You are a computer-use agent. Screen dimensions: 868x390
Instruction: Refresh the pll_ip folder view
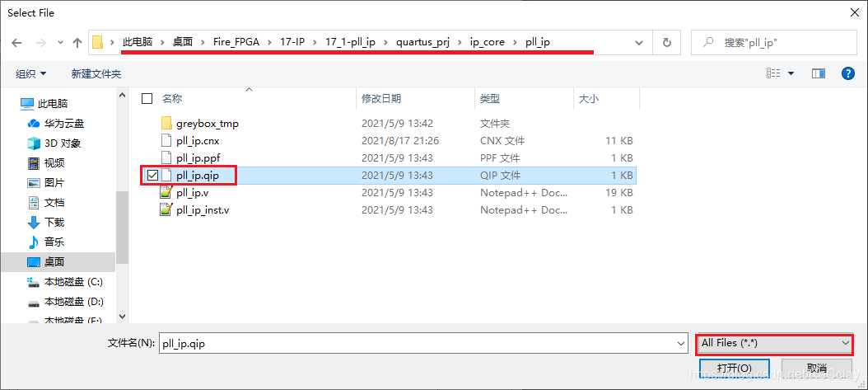tap(667, 43)
